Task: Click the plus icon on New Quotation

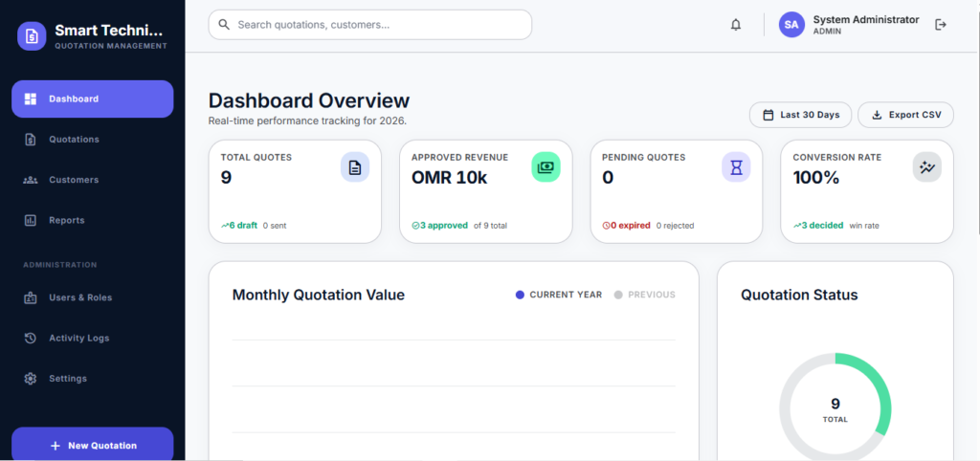Action: (x=55, y=446)
